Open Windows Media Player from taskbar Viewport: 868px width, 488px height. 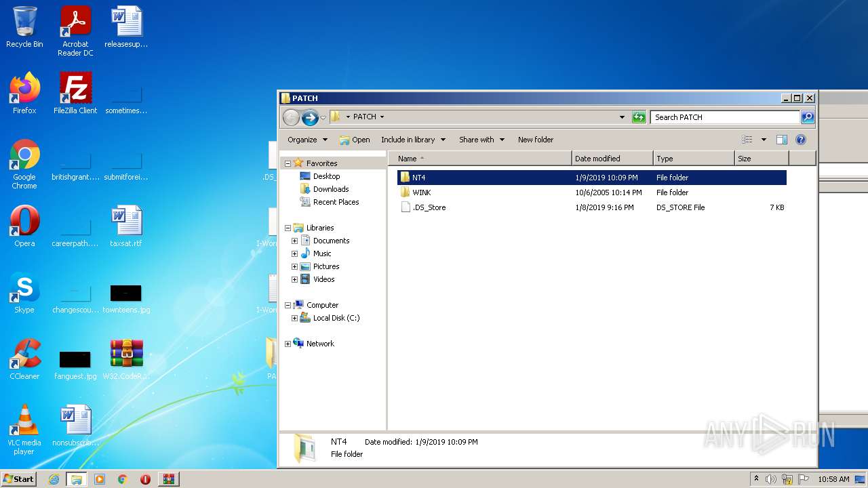click(x=100, y=479)
